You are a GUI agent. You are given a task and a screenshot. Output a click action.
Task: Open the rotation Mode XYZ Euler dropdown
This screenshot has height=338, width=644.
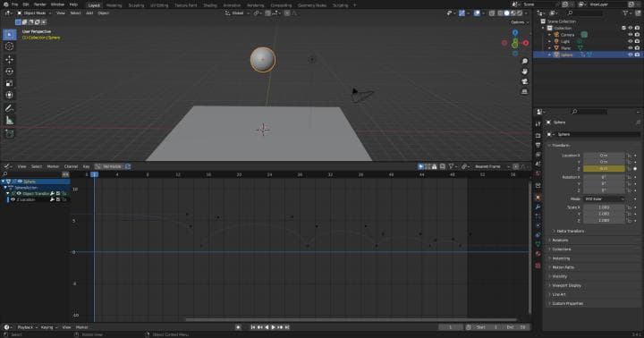[604, 199]
